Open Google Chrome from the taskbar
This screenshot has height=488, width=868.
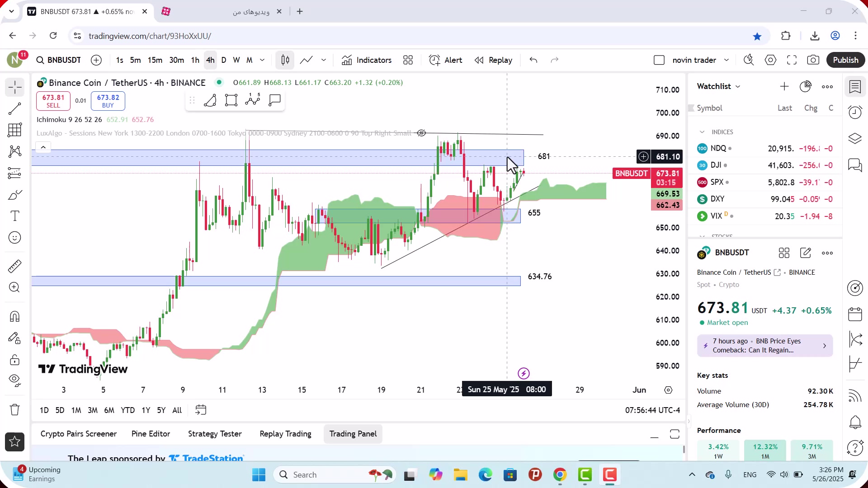pyautogui.click(x=560, y=475)
